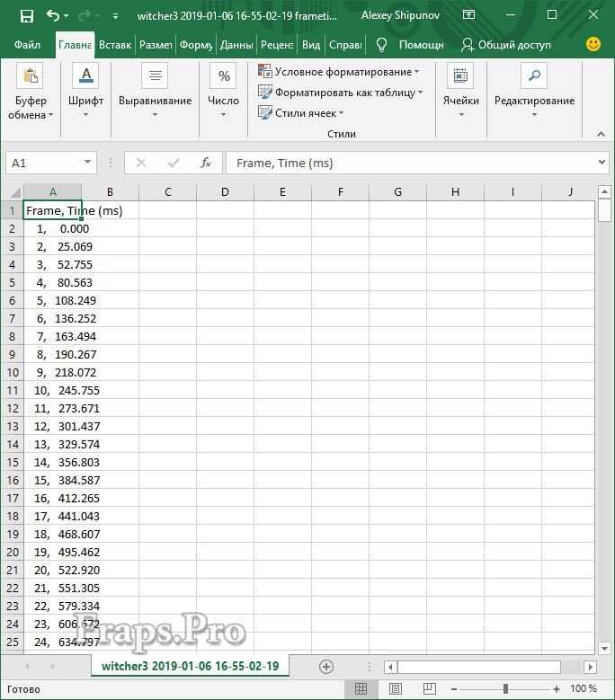
Task: Add new sheet with plus icon
Action: [326, 667]
